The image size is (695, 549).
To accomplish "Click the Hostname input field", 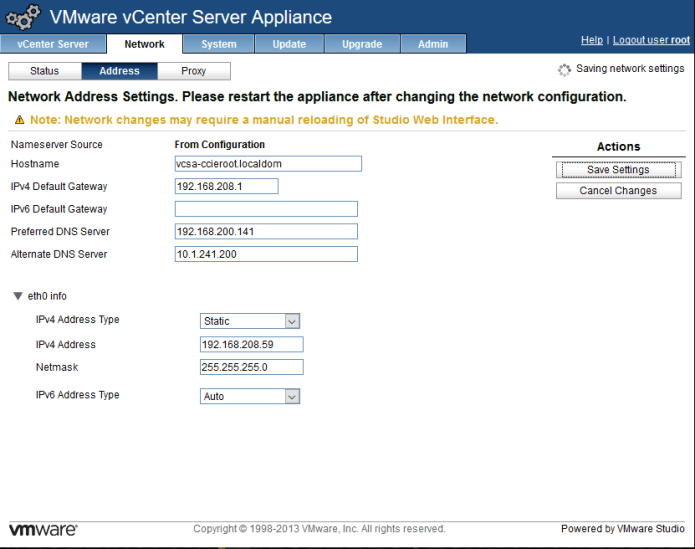I will (267, 164).
